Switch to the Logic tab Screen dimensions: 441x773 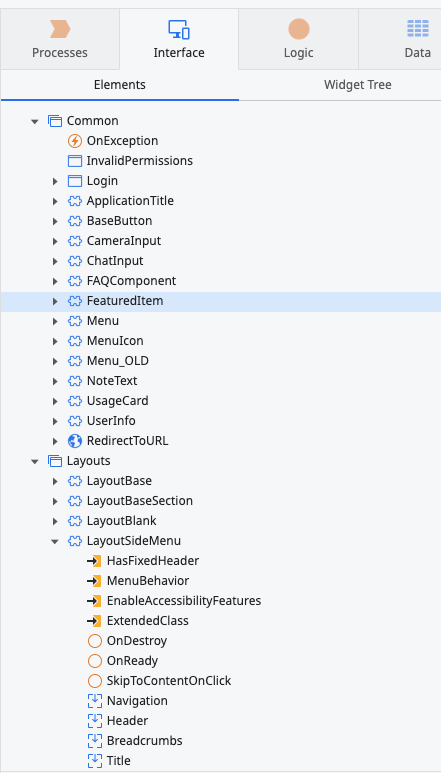[299, 39]
